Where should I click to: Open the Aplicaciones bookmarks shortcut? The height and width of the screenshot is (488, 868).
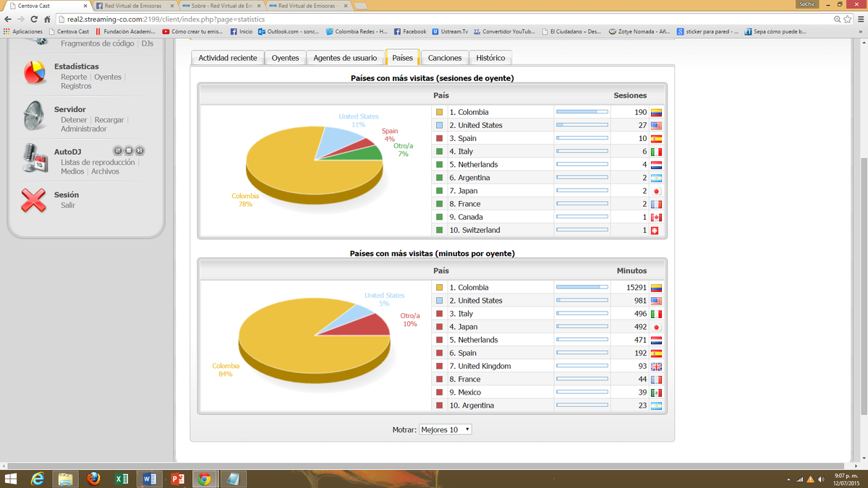click(23, 32)
